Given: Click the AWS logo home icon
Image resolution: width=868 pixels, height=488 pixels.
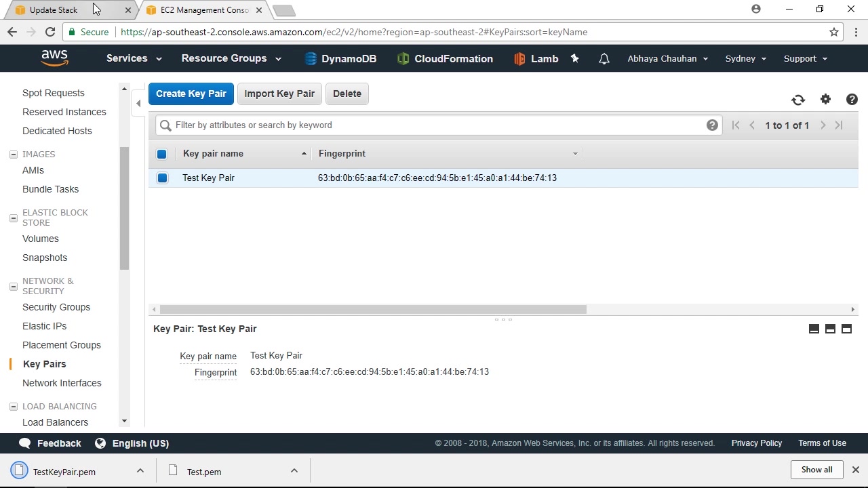Looking at the screenshot, I should click(x=54, y=58).
